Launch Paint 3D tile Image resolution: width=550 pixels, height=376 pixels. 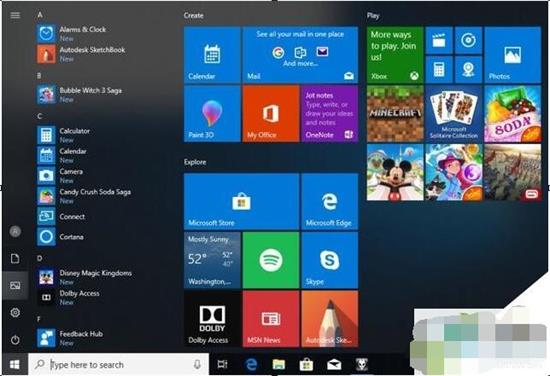[212, 114]
